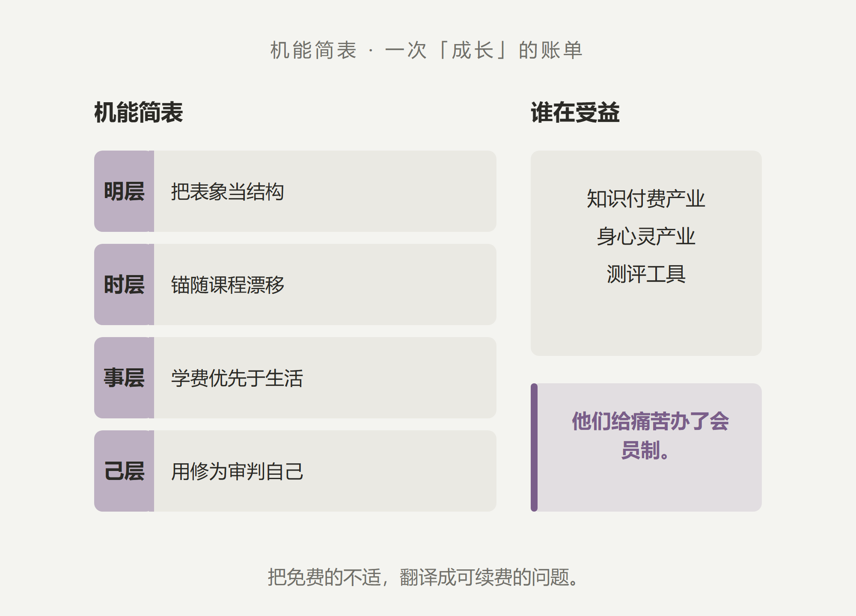856x616 pixels.
Task: Click 翻译成可续费的问题 in the footer
Action: (x=489, y=577)
